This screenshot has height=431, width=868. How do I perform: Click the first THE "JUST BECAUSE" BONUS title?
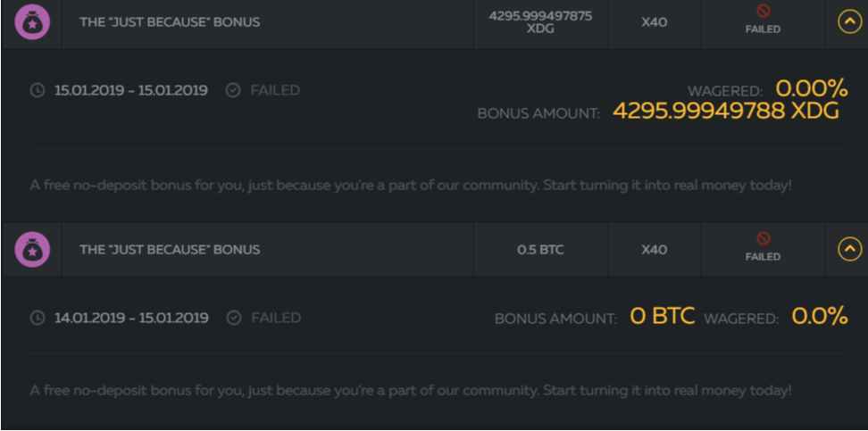pyautogui.click(x=170, y=22)
